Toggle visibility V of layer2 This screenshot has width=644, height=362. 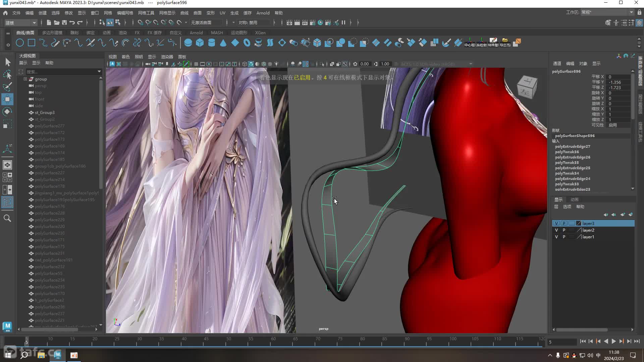click(556, 230)
